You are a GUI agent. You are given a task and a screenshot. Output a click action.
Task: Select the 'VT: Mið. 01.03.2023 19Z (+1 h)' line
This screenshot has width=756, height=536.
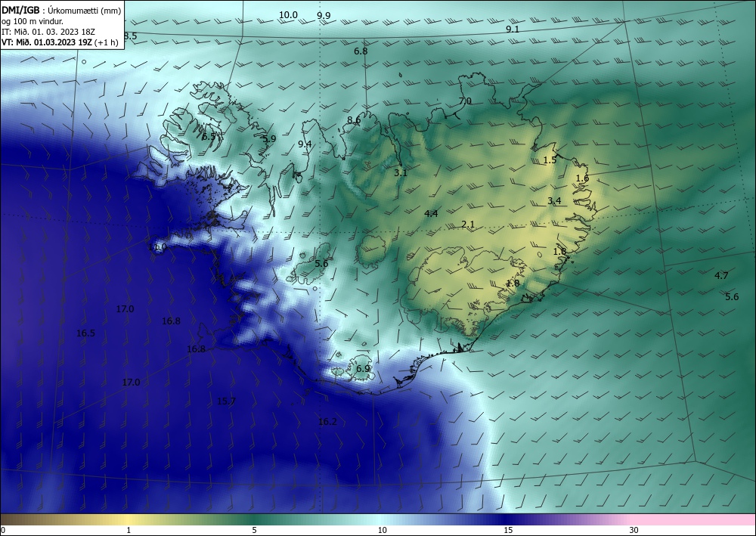[x=61, y=42]
